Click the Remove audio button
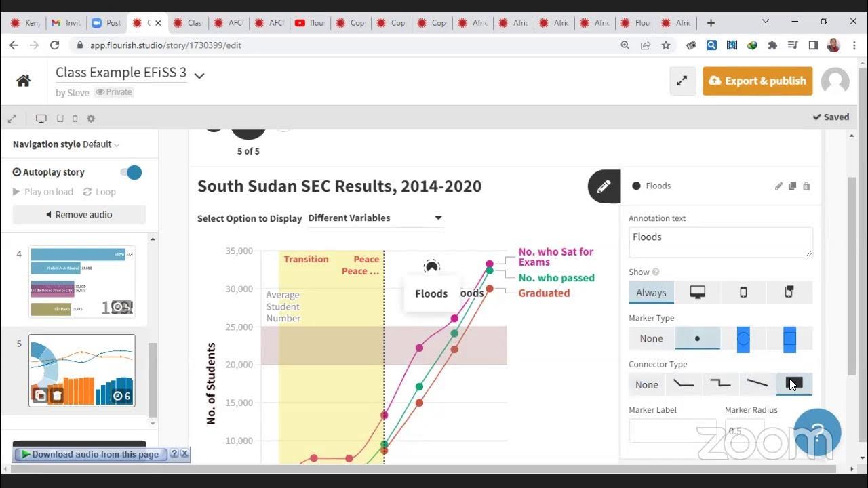 tap(79, 215)
